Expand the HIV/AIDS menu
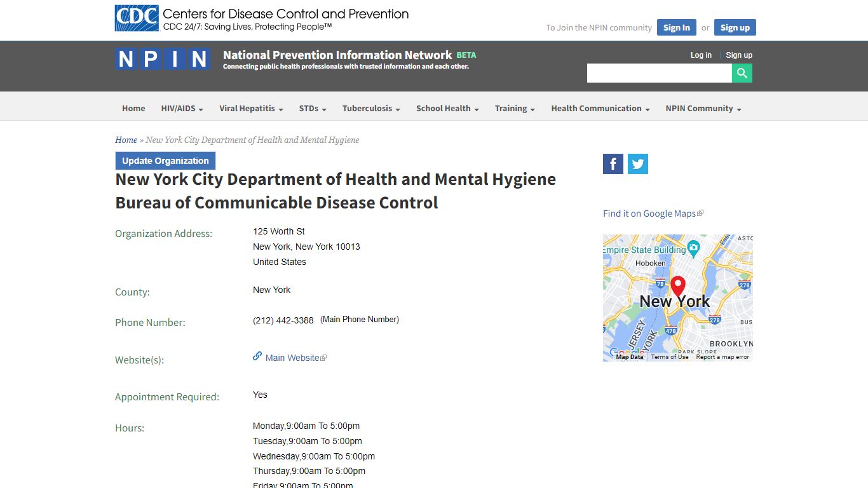This screenshot has width=868, height=488. [182, 109]
